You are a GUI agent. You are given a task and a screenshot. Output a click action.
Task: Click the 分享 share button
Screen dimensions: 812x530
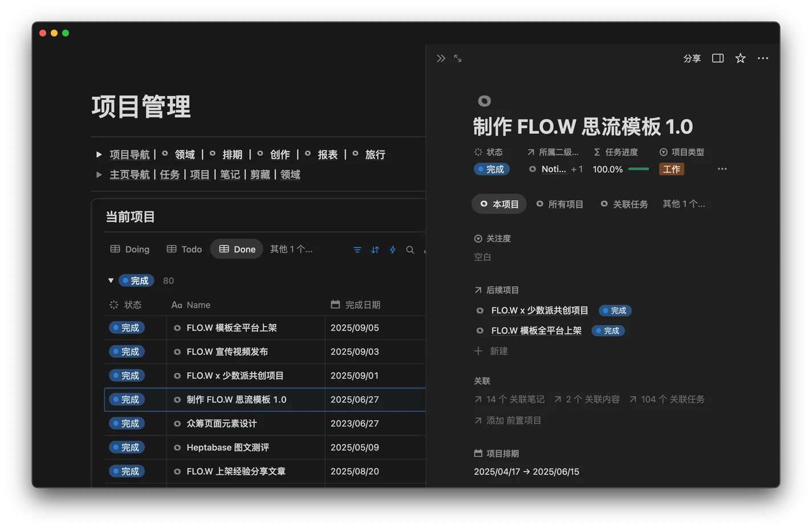tap(692, 58)
